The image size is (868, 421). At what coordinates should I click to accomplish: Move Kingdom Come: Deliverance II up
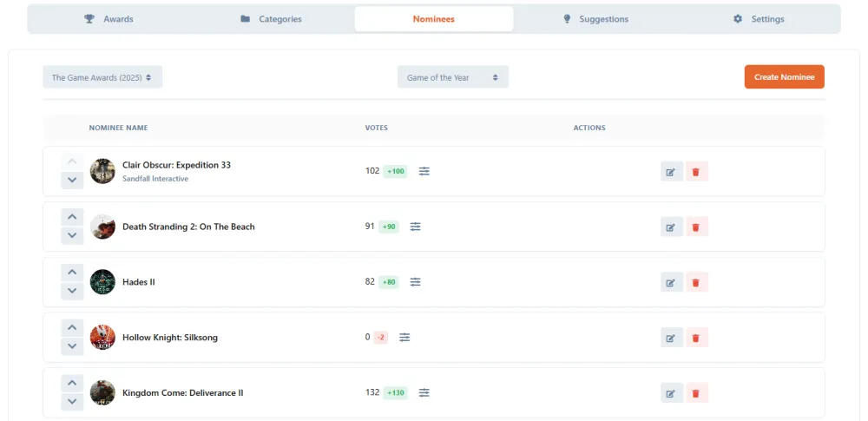(72, 384)
